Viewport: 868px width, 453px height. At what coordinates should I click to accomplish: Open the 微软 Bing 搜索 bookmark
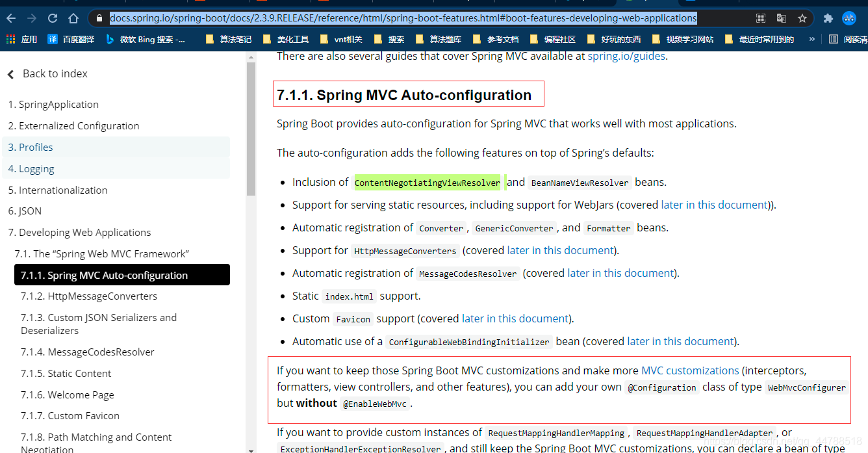(x=145, y=39)
